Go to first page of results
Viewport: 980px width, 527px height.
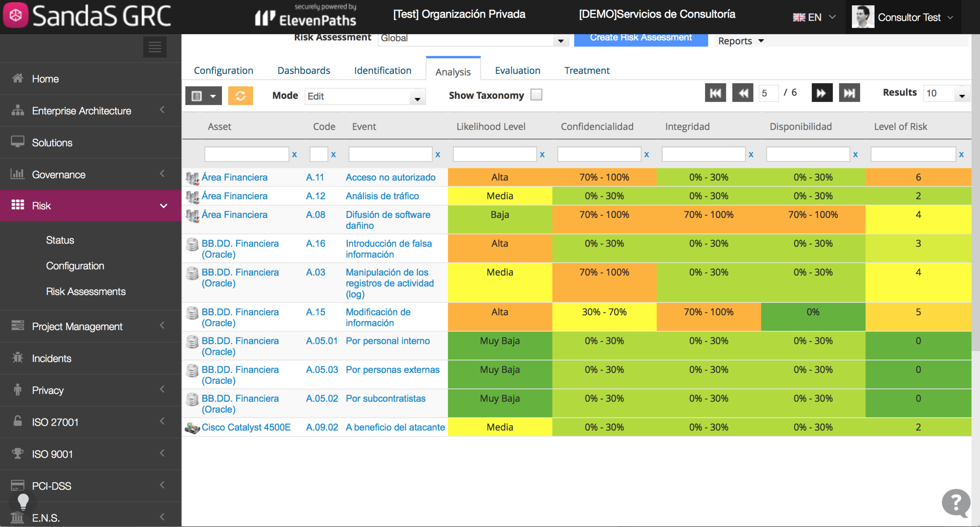[715, 93]
